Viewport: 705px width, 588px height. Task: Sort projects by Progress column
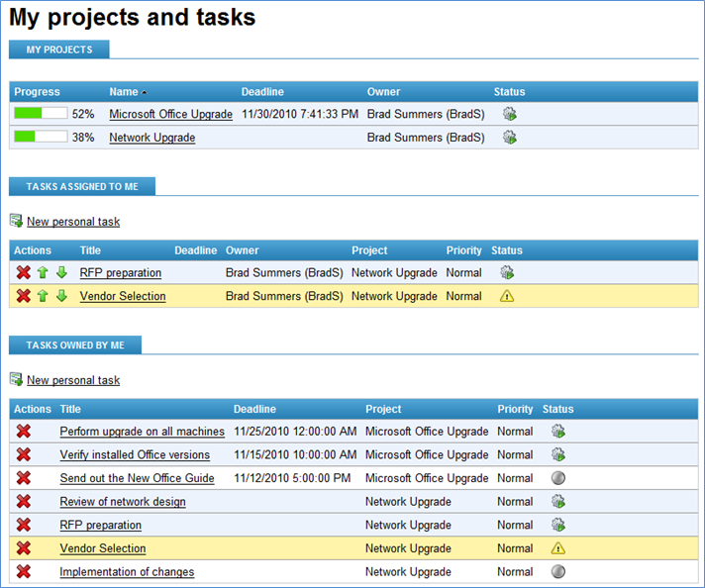pyautogui.click(x=37, y=92)
